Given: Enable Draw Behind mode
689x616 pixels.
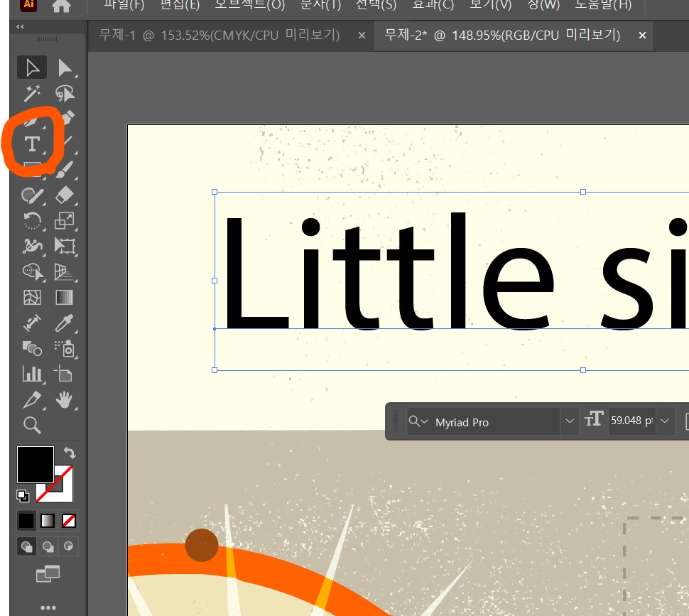Looking at the screenshot, I should pyautogui.click(x=48, y=546).
